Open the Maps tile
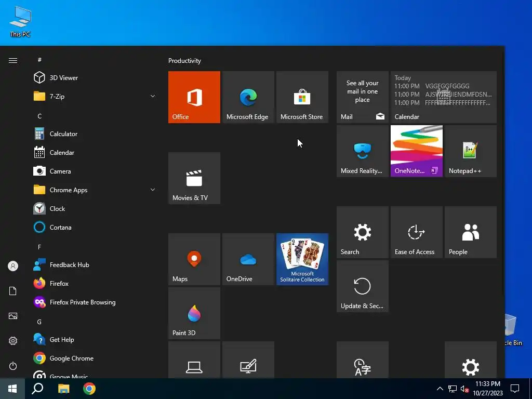The height and width of the screenshot is (399, 532). (194, 259)
